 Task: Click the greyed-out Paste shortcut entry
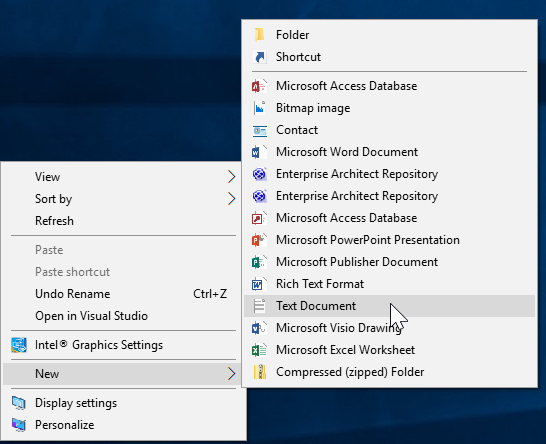(x=122, y=272)
